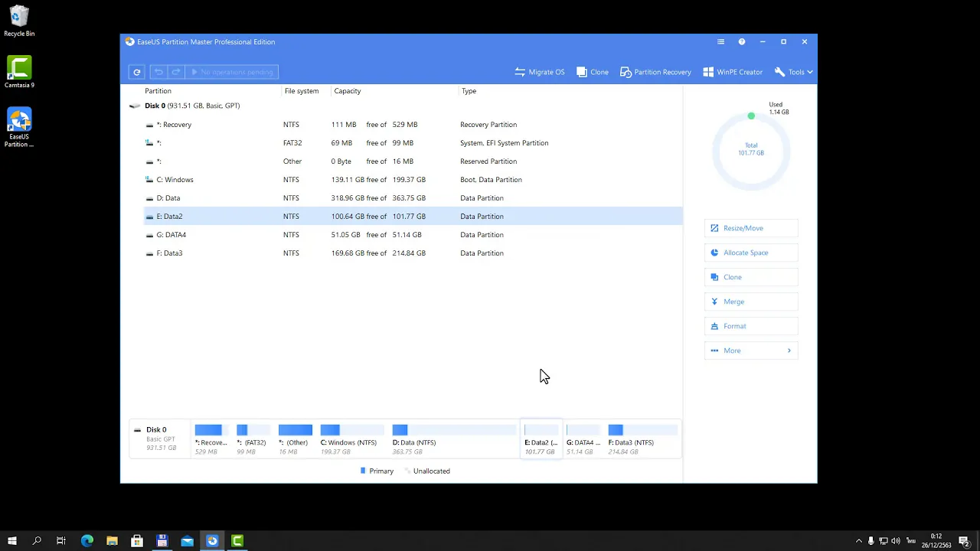Click the volume speaker tray icon

(x=896, y=541)
